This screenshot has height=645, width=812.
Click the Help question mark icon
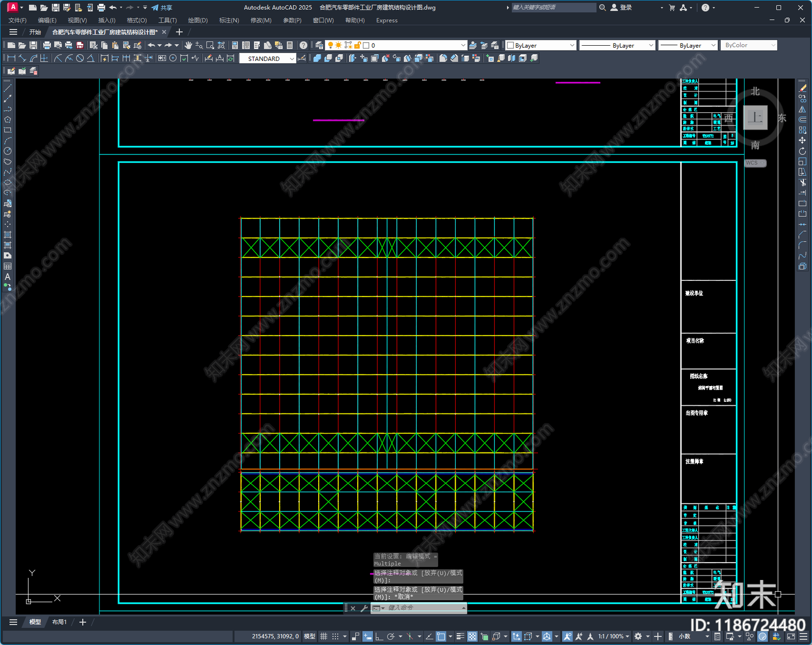click(303, 45)
